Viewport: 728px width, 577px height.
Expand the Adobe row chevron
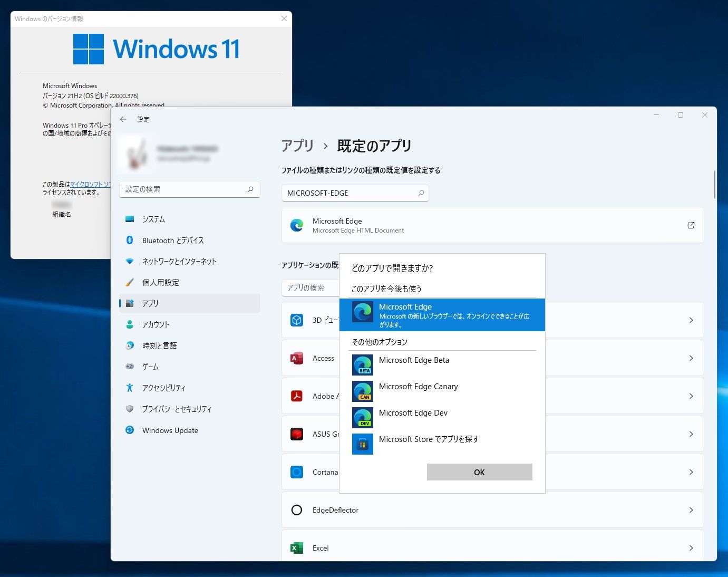tap(691, 396)
